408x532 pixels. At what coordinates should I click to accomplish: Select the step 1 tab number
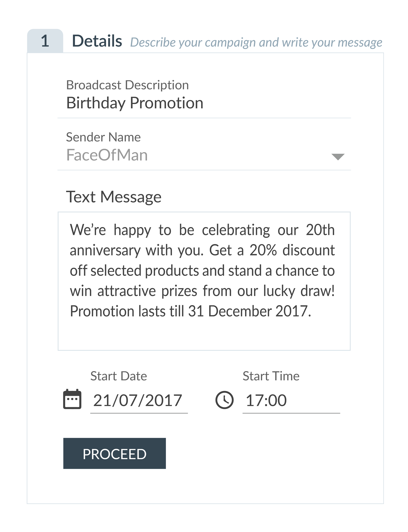[45, 41]
